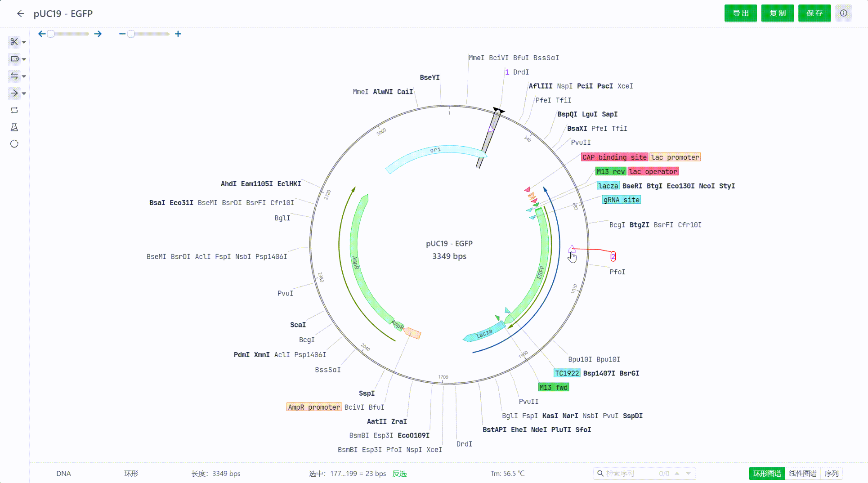This screenshot has width=868, height=483.
Task: Expand the right-arrow tool dropdown
Action: point(24,94)
